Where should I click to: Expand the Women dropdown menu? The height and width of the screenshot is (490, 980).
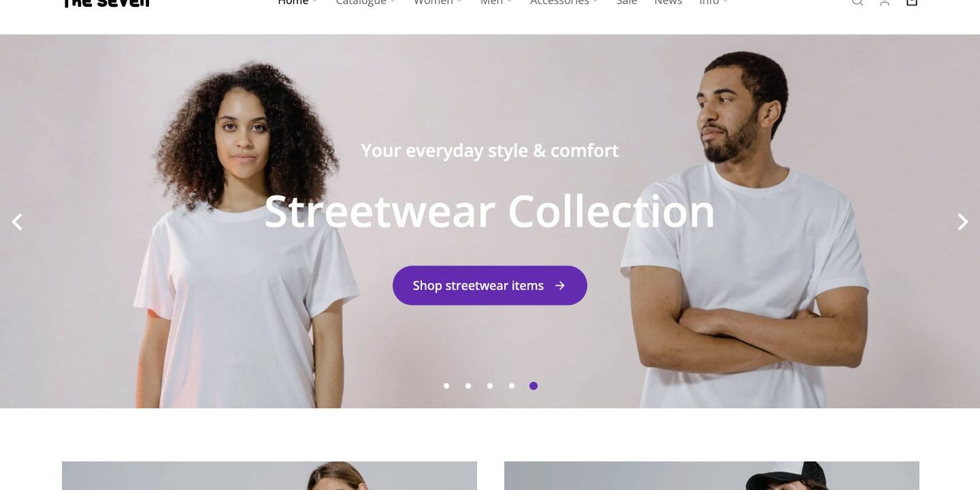[x=438, y=2]
